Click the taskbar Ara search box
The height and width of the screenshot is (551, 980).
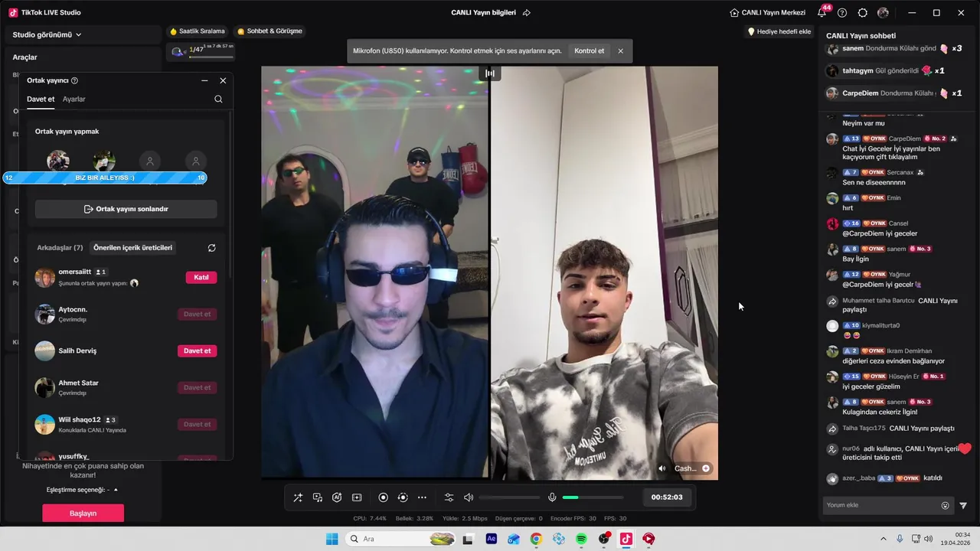401,539
